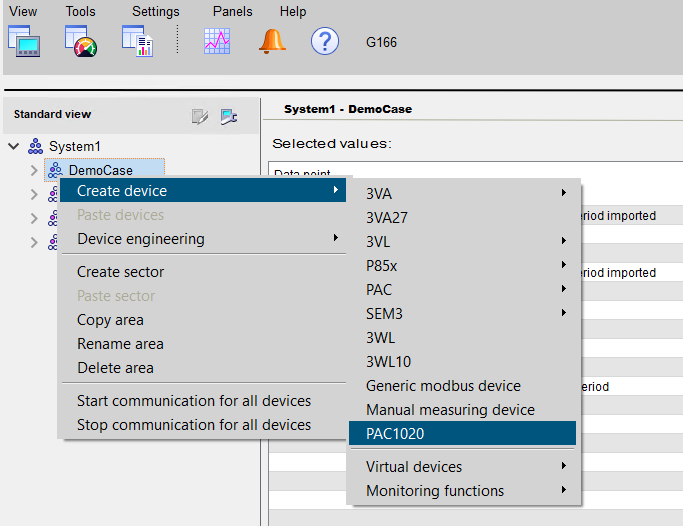Select the 3WL device
This screenshot has width=683, height=526.
tap(463, 337)
